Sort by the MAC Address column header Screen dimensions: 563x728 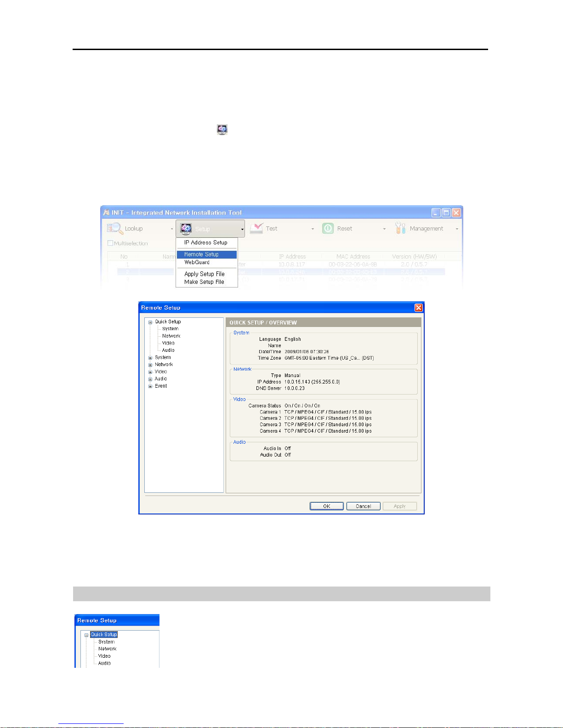coord(353,257)
